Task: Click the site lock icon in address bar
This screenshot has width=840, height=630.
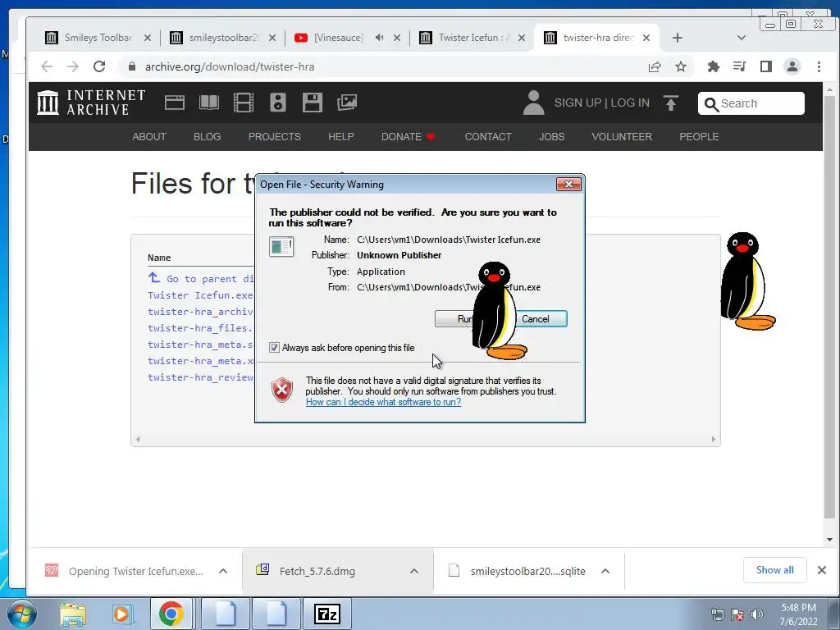Action: click(x=132, y=66)
